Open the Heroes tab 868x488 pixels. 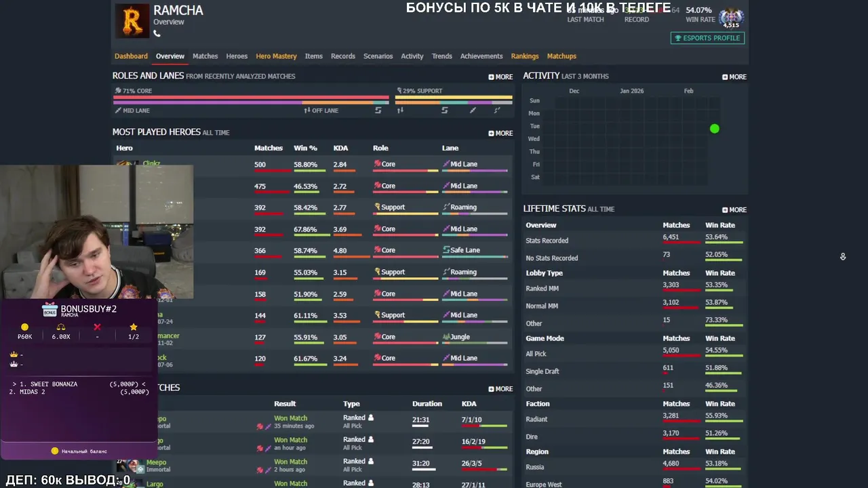(x=237, y=56)
